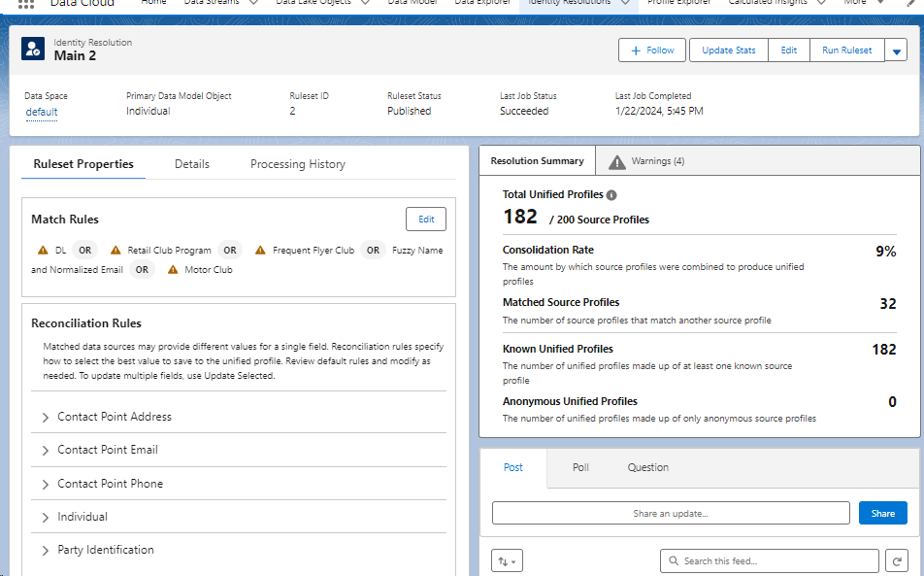
Task: Refresh the feed with the refresh icon
Action: (897, 561)
